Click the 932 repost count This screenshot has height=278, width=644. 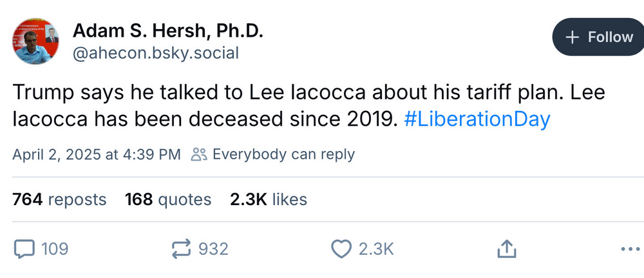click(213, 248)
